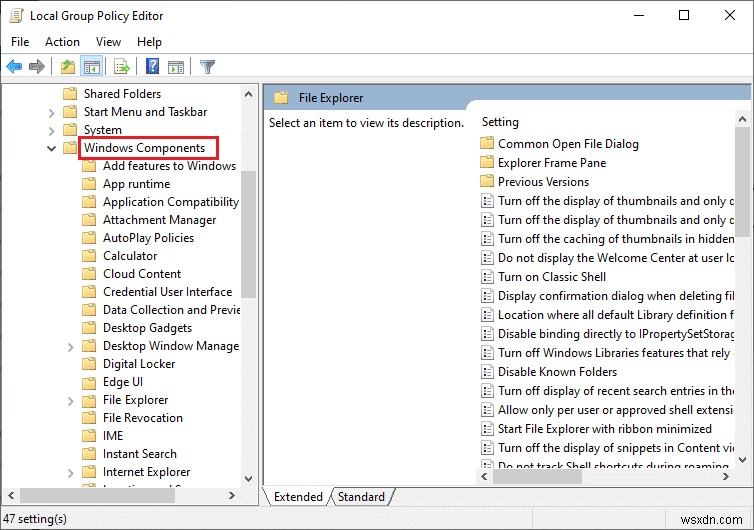
Task: Select Attachment Manager tree item
Action: click(160, 220)
